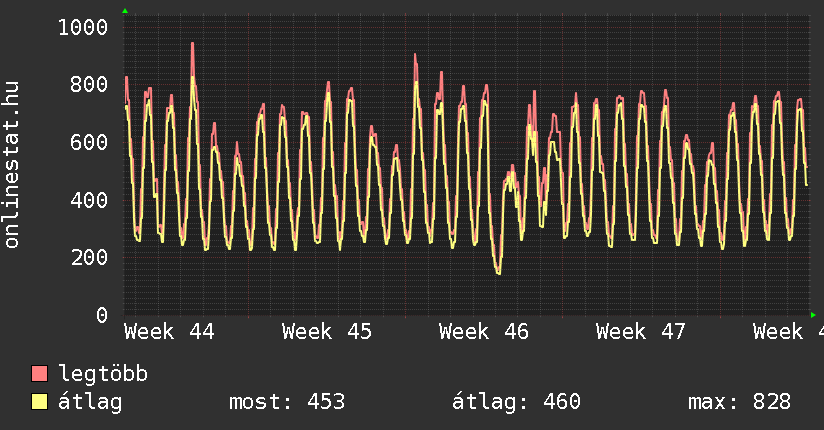Click the green arrow atop the y-axis
824x430 pixels.
tap(125, 11)
